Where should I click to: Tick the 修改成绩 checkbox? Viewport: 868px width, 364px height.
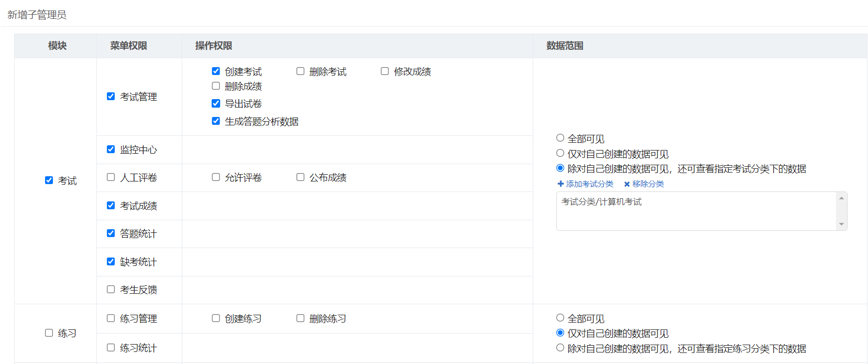384,71
